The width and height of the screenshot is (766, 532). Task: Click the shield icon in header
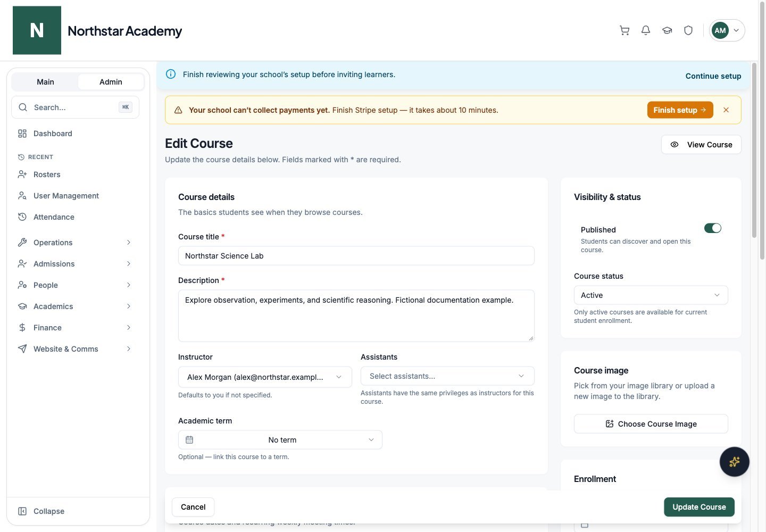[688, 30]
